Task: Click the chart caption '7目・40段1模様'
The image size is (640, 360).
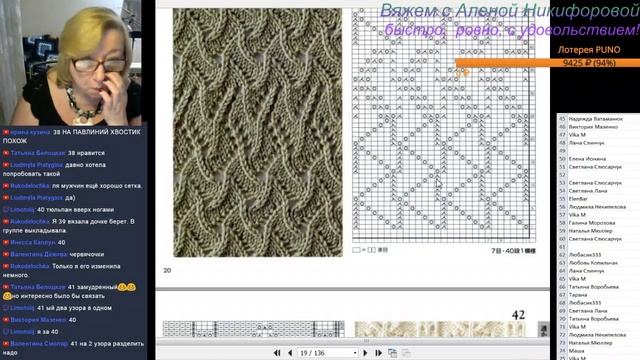Action: 513,251
